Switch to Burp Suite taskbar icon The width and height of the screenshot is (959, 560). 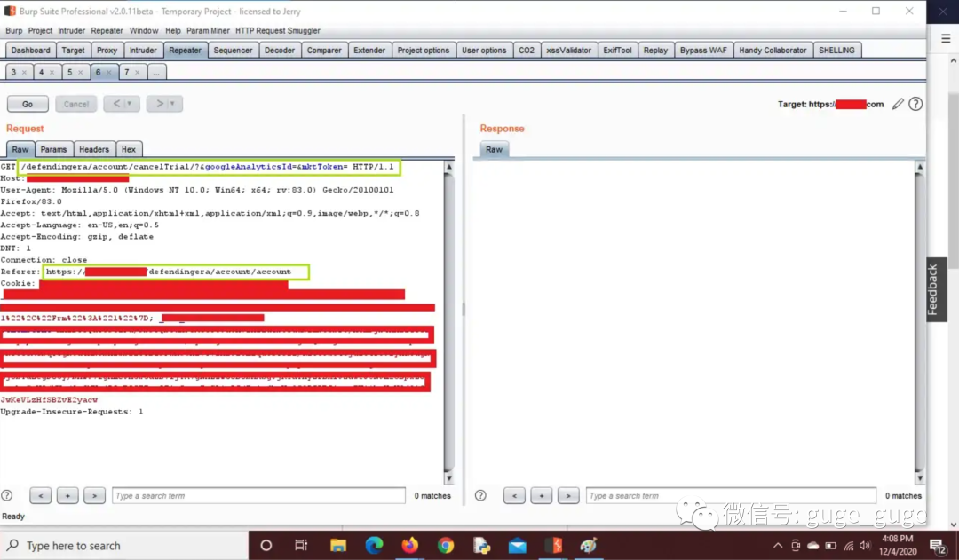553,545
